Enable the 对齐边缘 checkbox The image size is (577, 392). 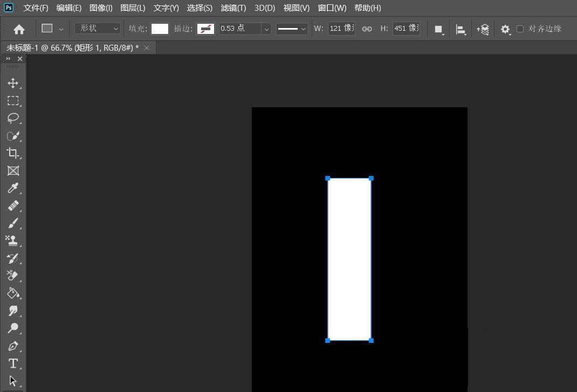[520, 29]
